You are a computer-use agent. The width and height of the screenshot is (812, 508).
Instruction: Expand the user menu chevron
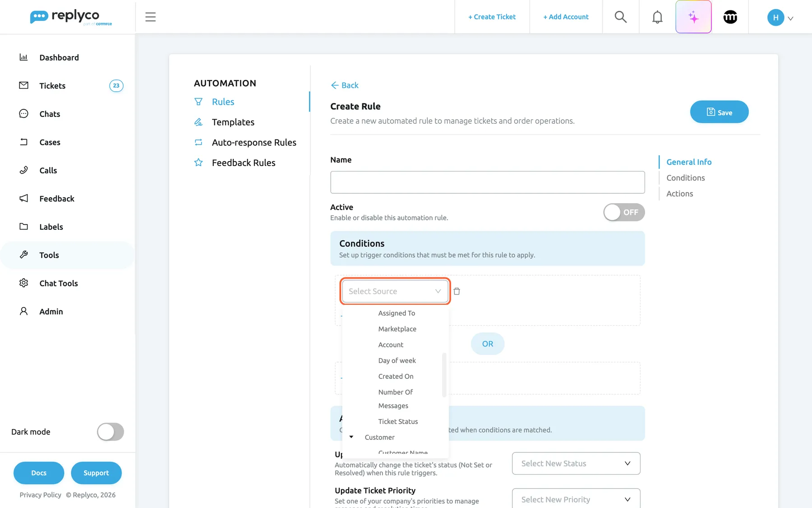790,19
